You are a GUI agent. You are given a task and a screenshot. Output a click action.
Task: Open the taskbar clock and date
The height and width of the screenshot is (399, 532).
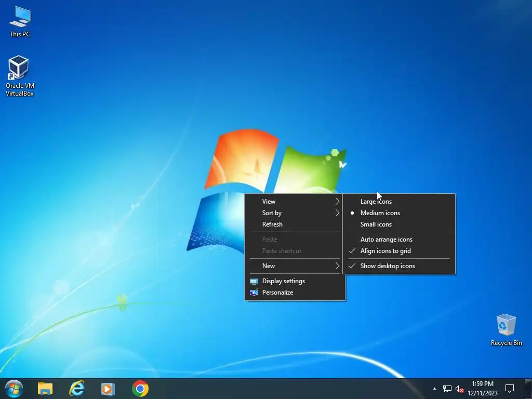click(483, 389)
